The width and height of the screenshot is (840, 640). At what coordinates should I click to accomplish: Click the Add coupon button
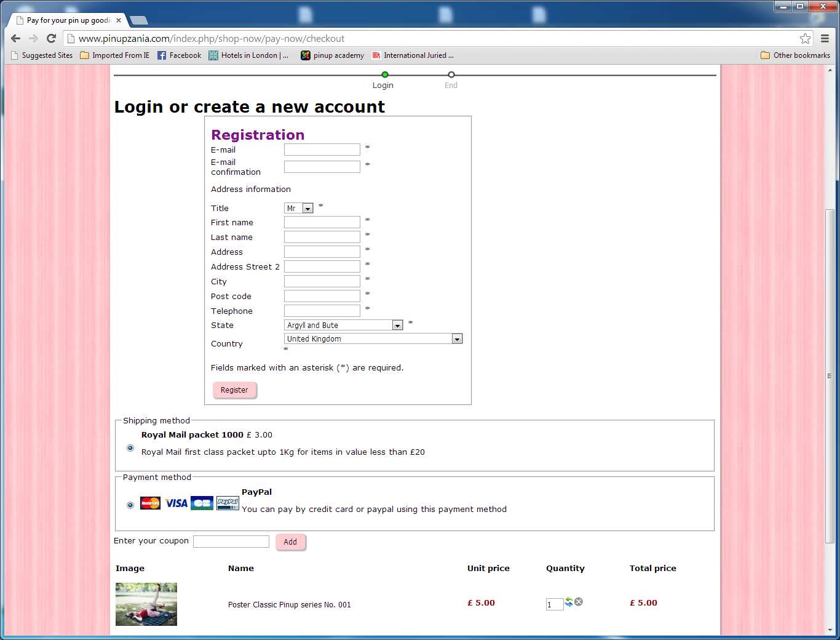tap(290, 542)
